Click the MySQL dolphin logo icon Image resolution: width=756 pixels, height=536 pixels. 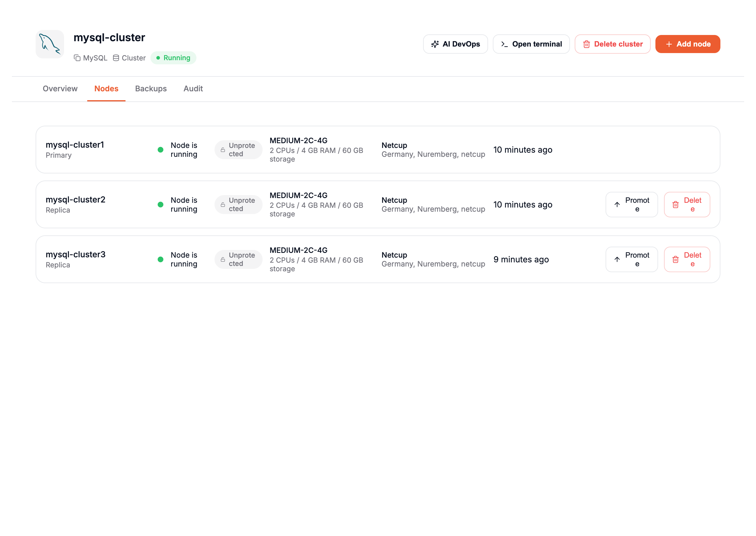[x=50, y=44]
